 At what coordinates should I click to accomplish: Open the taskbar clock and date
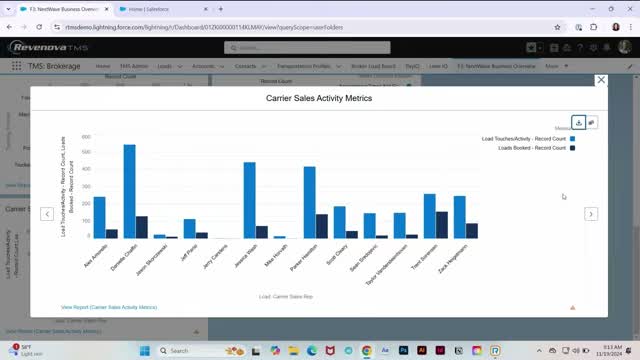click(609, 351)
